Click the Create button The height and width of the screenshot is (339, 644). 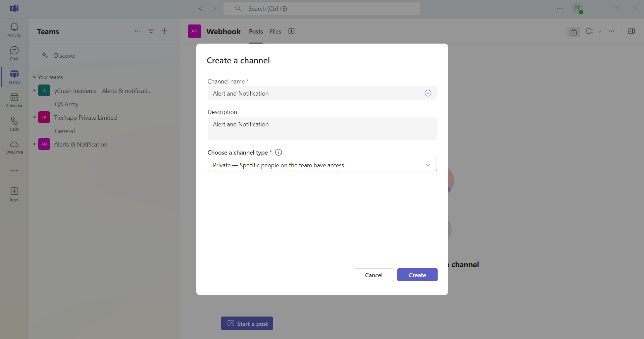417,275
